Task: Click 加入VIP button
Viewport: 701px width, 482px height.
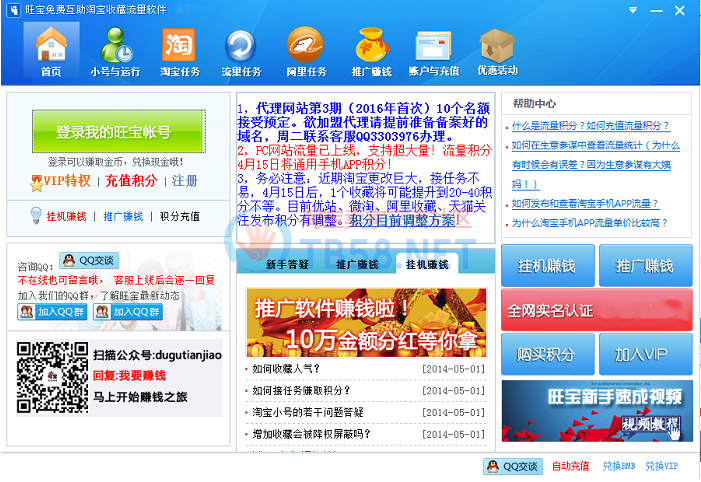Action: coord(646,354)
